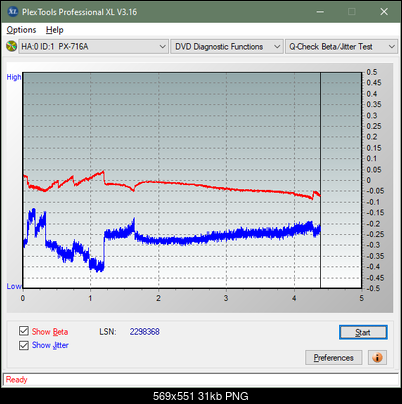Screen dimensions: 402x404
Task: Click the Ready status text
Action: [17, 380]
